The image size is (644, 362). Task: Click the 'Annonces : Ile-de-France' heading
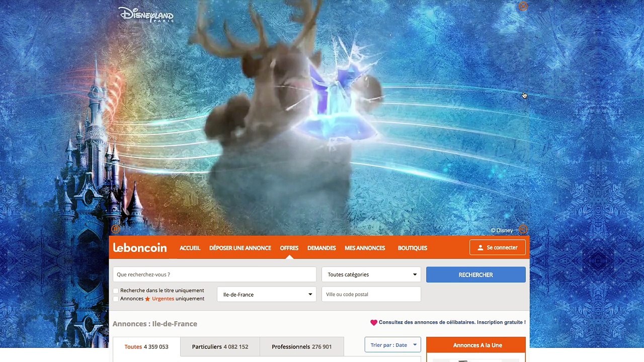point(155,324)
